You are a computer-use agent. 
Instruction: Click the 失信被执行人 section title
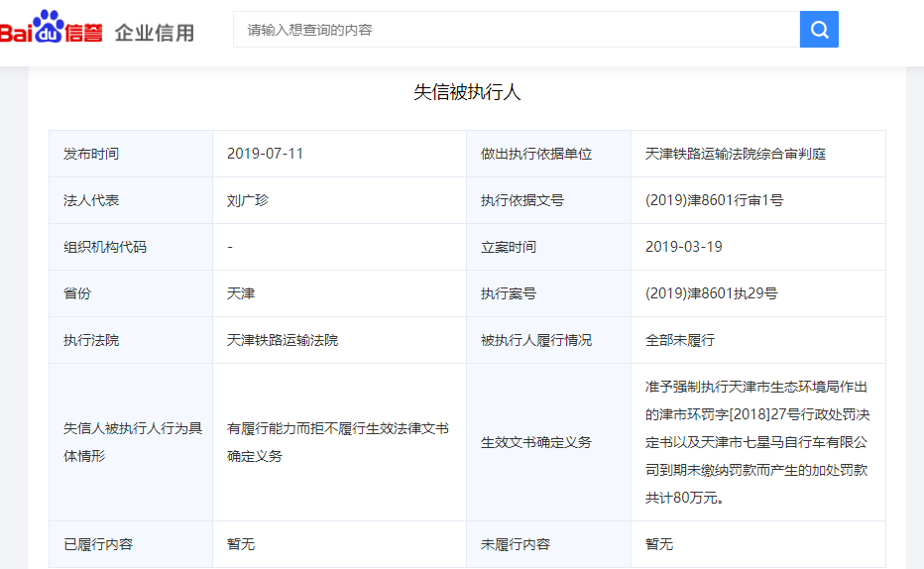coord(467,92)
